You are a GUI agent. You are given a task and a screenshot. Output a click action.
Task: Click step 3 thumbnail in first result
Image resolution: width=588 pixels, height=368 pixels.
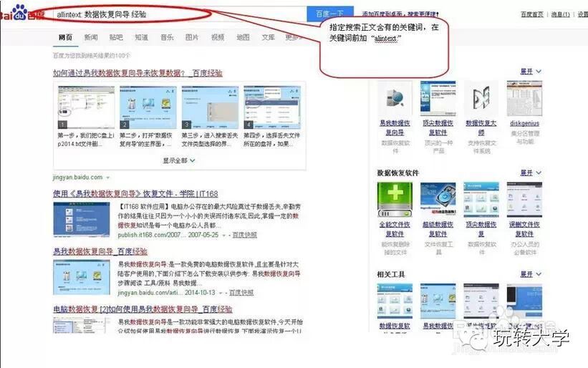[210, 107]
